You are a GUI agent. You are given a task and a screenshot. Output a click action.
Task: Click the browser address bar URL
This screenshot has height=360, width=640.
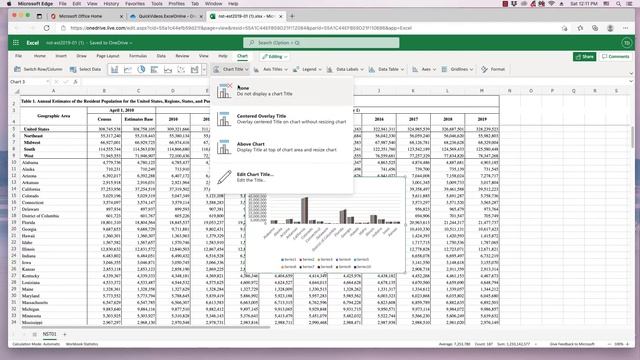point(241,28)
